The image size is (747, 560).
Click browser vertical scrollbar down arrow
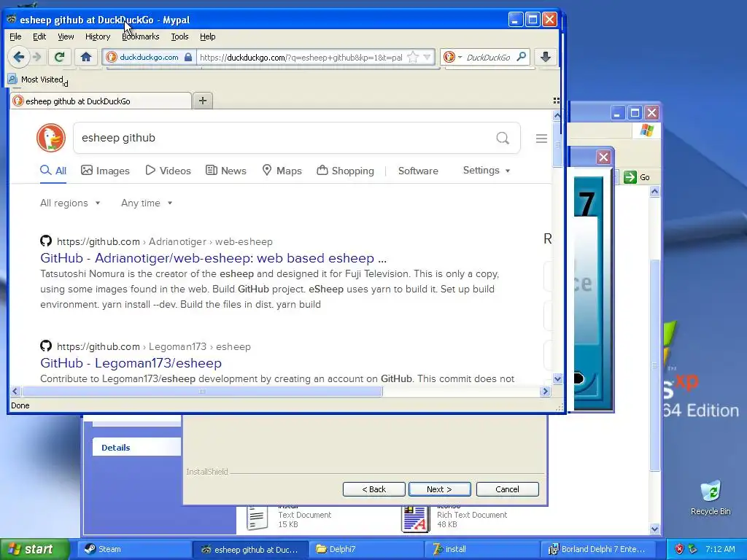pos(557,379)
